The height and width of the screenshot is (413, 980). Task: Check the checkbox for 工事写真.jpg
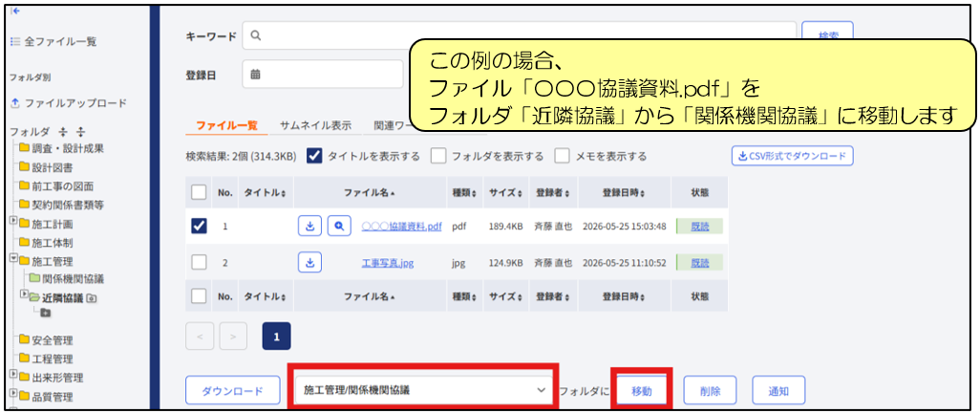coord(199,263)
